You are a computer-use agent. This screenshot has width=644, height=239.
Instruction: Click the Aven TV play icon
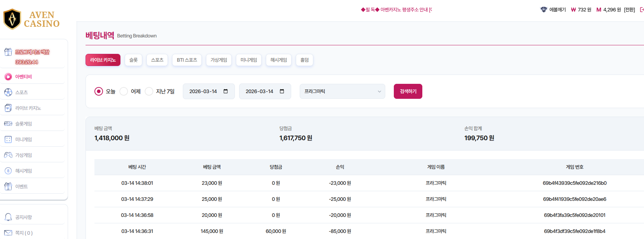8,77
